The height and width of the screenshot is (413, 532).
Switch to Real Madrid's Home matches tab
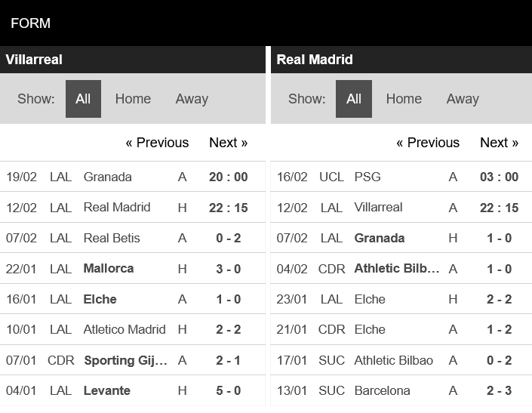click(404, 99)
